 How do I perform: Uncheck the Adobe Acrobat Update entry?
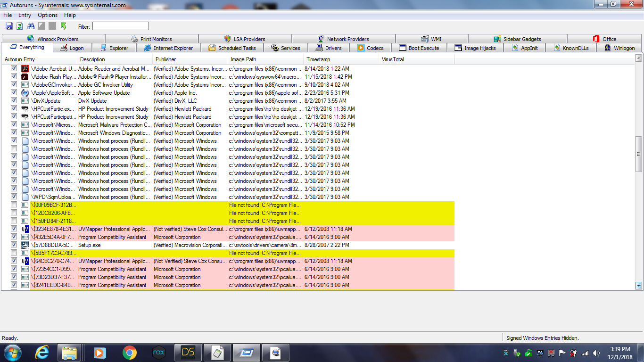coord(14,69)
